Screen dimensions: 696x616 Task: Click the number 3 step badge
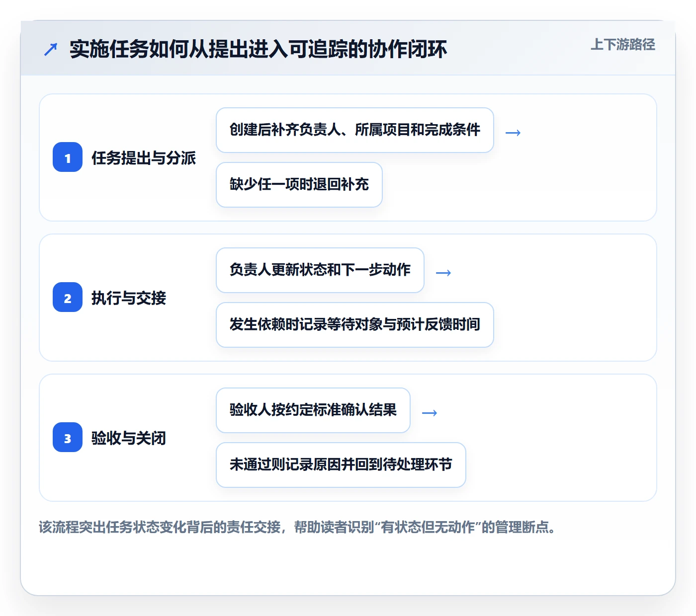pos(68,438)
